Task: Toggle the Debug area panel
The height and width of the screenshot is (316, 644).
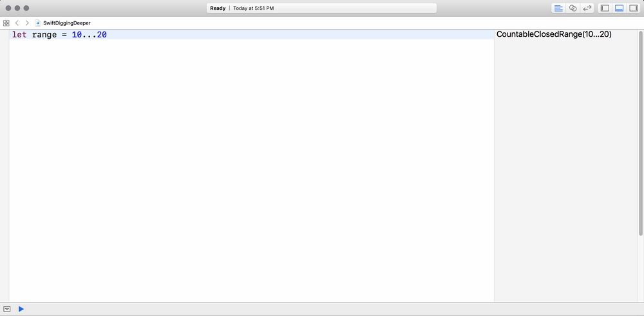Action: tap(620, 8)
